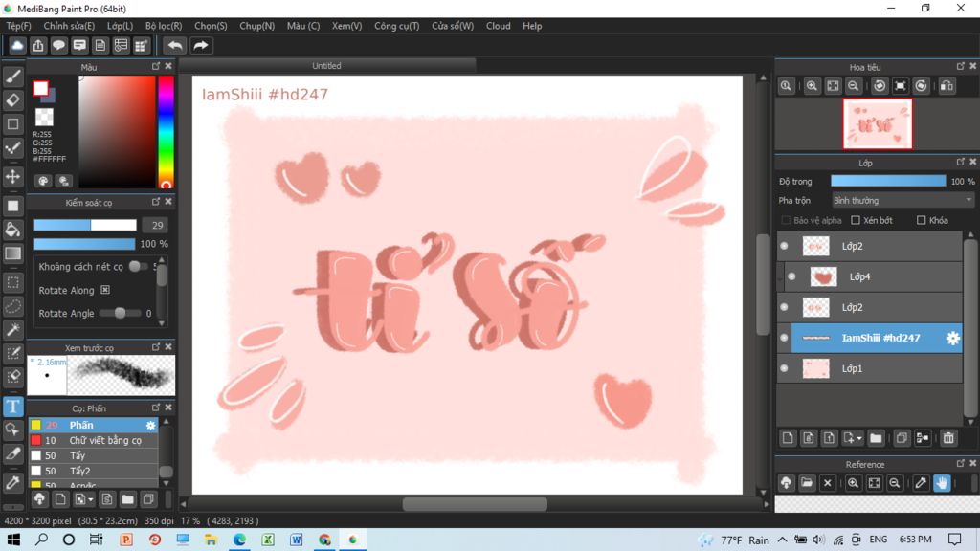
Task: Click the canvas horizontal scrollbar
Action: (x=475, y=503)
